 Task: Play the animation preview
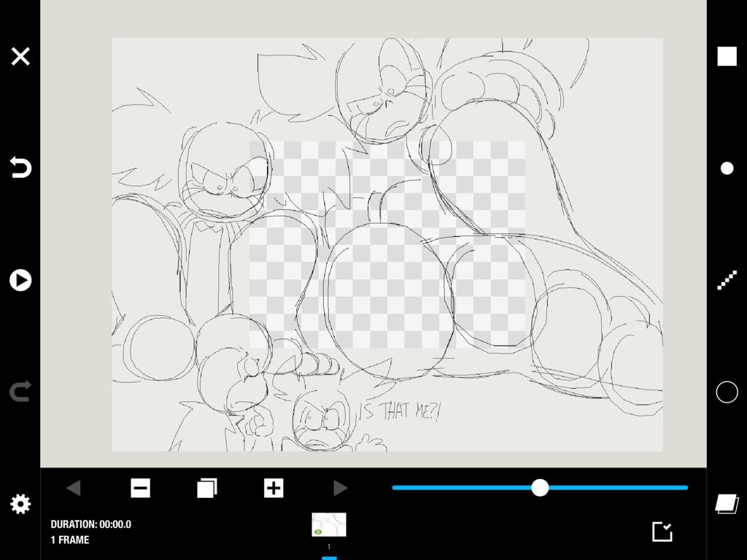[20, 280]
